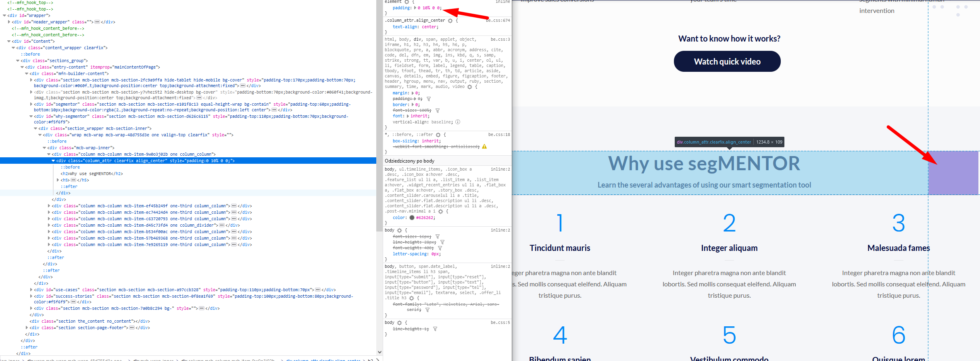Viewport: 980px width, 361px height.
Task: Click highlight icon next to the element inline rule
Action: [x=407, y=2]
